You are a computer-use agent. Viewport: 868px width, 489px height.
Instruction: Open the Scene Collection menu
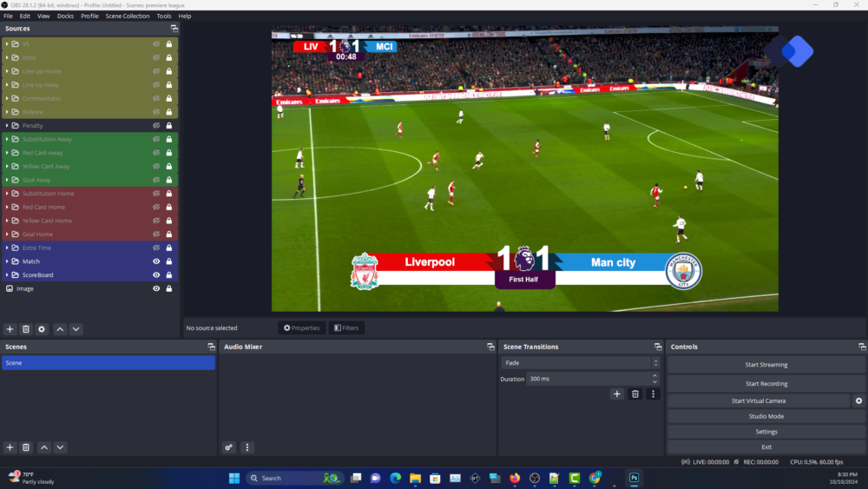[128, 16]
